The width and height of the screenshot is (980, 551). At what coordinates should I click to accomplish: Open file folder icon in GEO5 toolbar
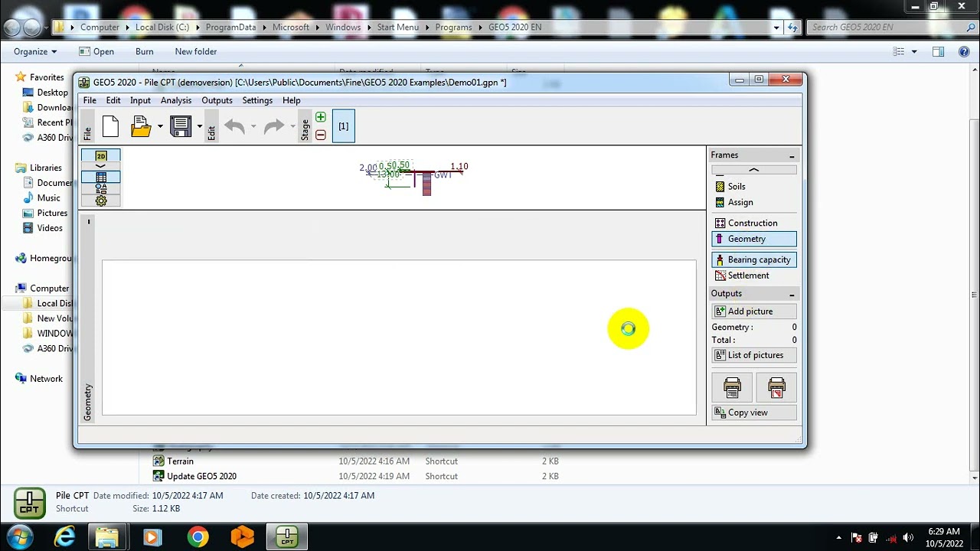(141, 126)
